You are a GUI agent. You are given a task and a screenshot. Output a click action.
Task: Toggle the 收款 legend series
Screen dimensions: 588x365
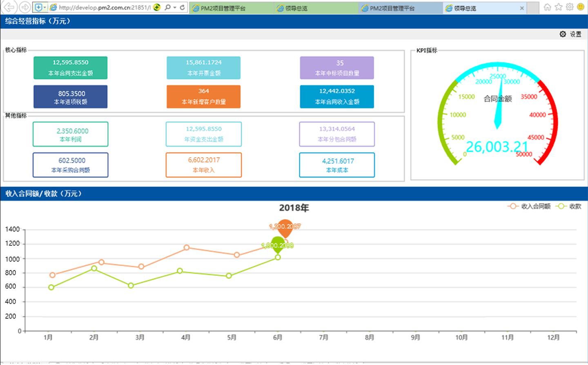tap(568, 206)
